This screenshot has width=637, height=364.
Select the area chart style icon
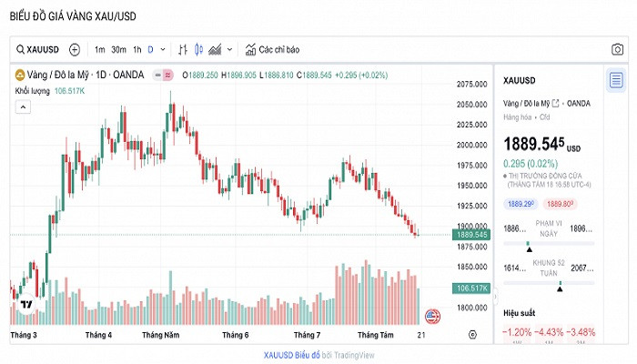coord(216,49)
